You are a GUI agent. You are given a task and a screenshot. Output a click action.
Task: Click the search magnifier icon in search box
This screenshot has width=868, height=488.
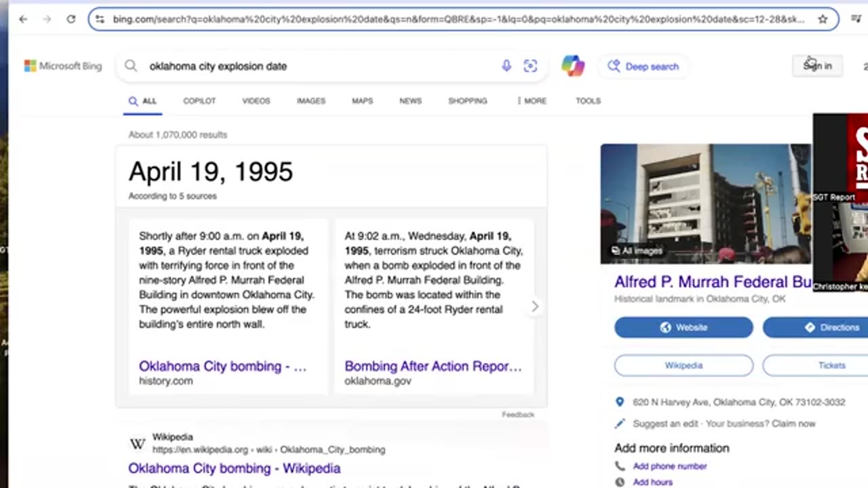[131, 66]
